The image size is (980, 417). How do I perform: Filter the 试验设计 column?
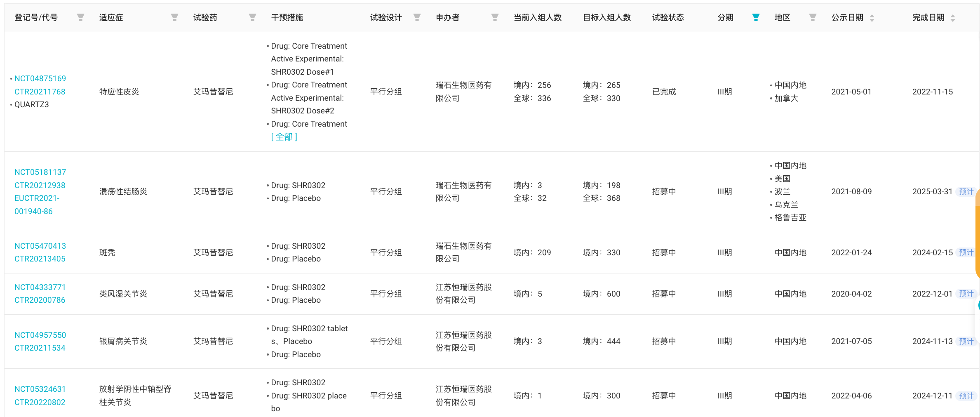417,17
